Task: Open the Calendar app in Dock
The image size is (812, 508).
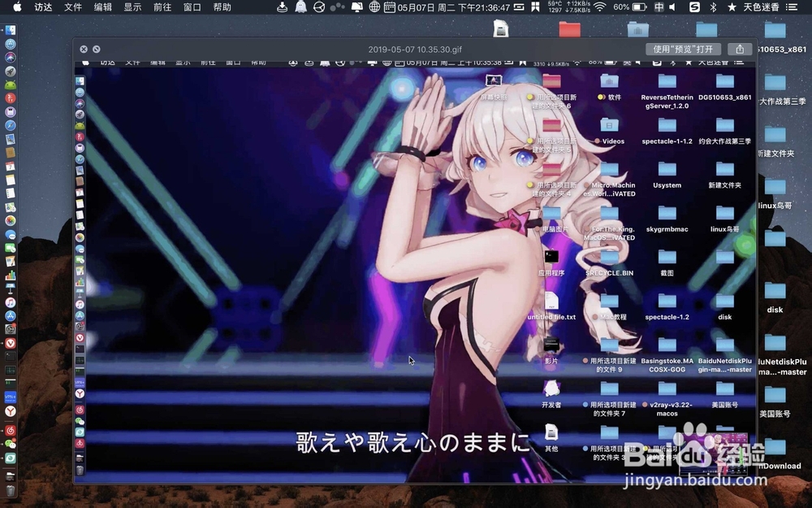Action: pos(10,167)
